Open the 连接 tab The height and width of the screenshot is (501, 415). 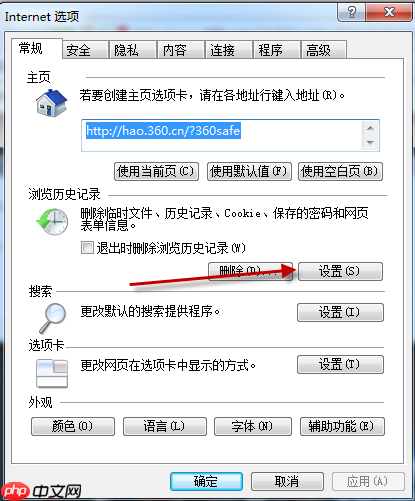coord(228,50)
